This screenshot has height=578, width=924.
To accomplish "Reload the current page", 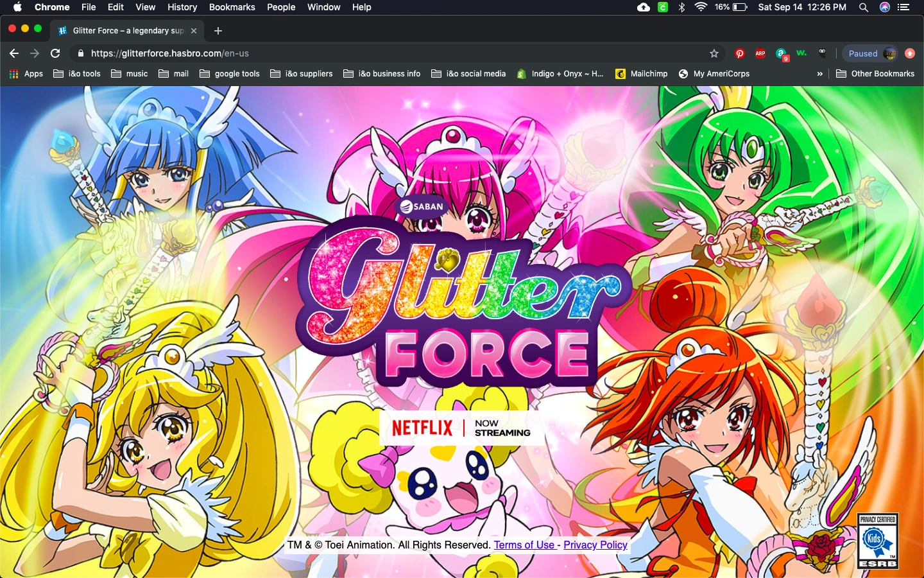I will coord(55,53).
